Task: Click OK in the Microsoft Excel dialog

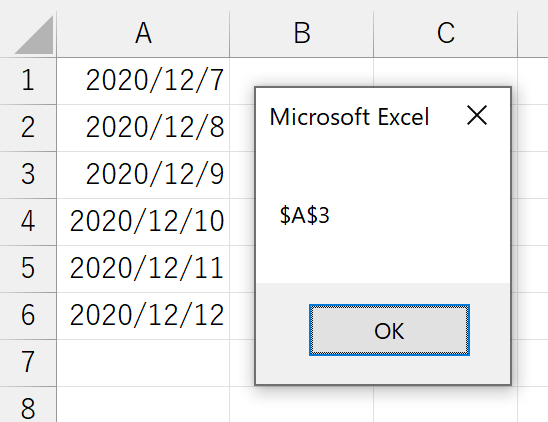Action: pyautogui.click(x=389, y=330)
